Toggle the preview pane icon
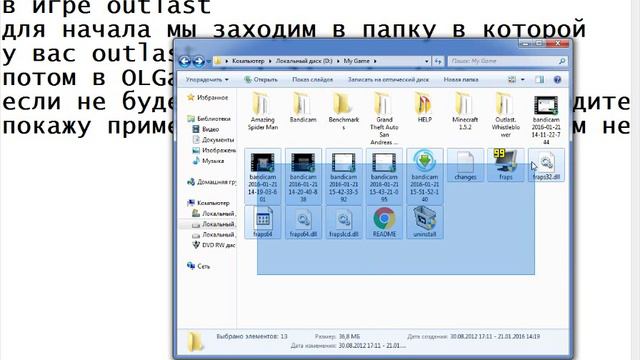640x360 pixels. [x=540, y=80]
